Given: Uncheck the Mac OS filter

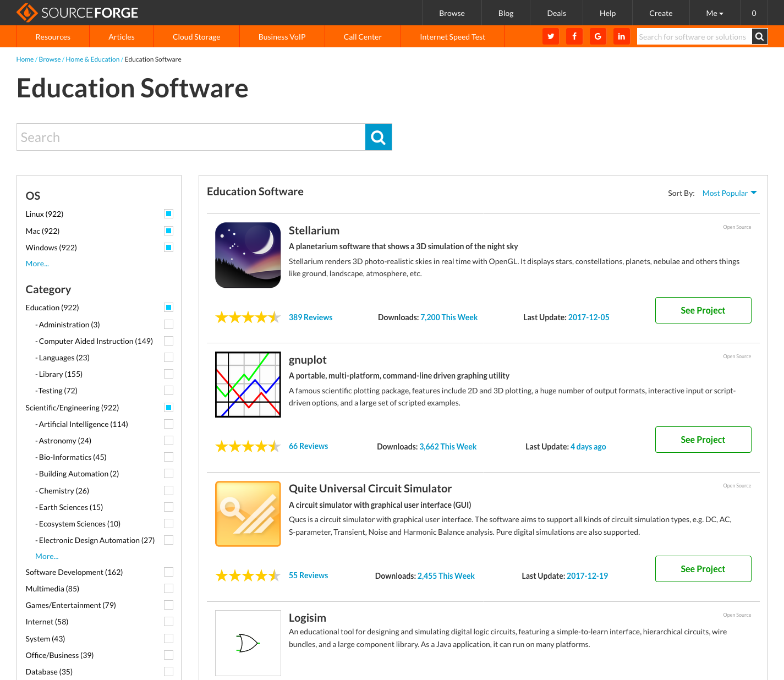Looking at the screenshot, I should pos(169,231).
